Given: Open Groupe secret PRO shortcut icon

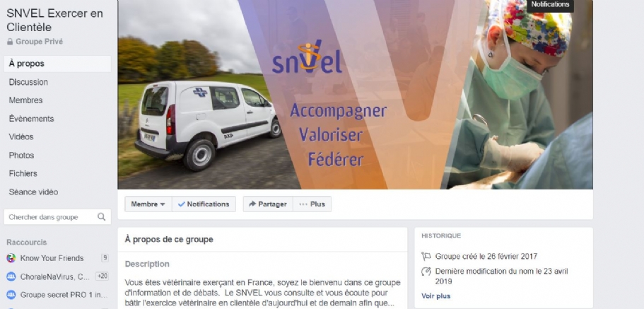Looking at the screenshot, I should [11, 295].
